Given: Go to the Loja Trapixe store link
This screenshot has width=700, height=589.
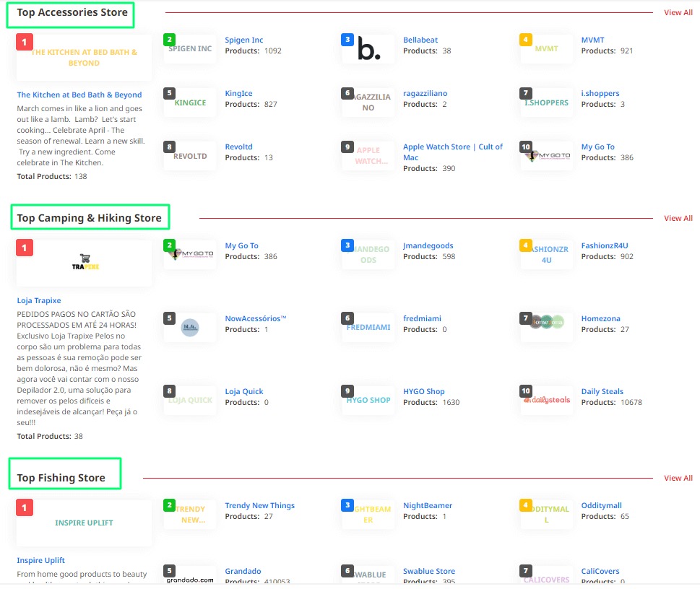Looking at the screenshot, I should click(39, 300).
